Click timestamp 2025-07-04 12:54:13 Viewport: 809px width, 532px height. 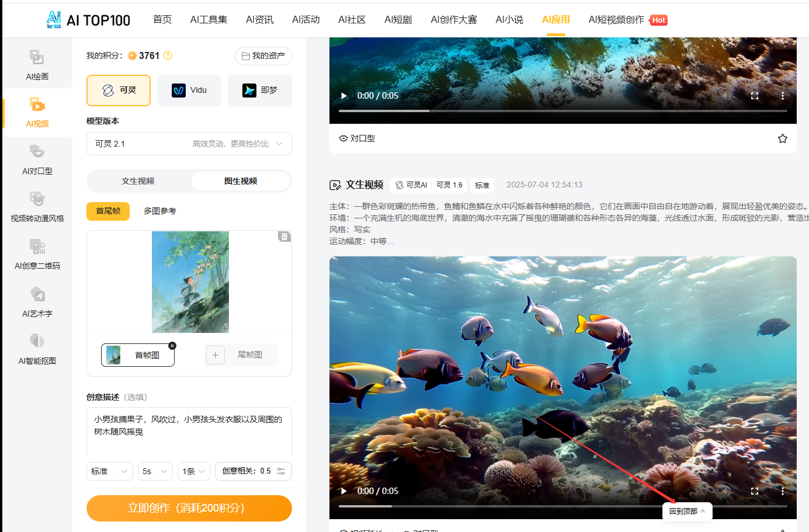pos(544,185)
